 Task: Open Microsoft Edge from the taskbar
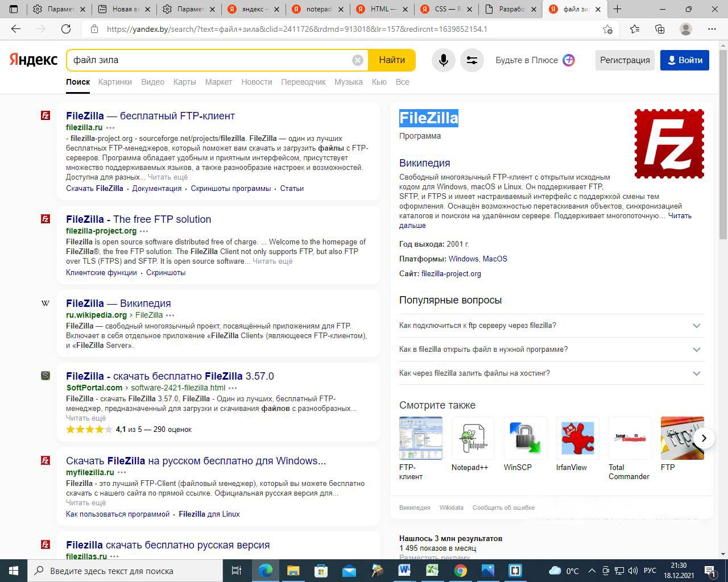pyautogui.click(x=266, y=570)
